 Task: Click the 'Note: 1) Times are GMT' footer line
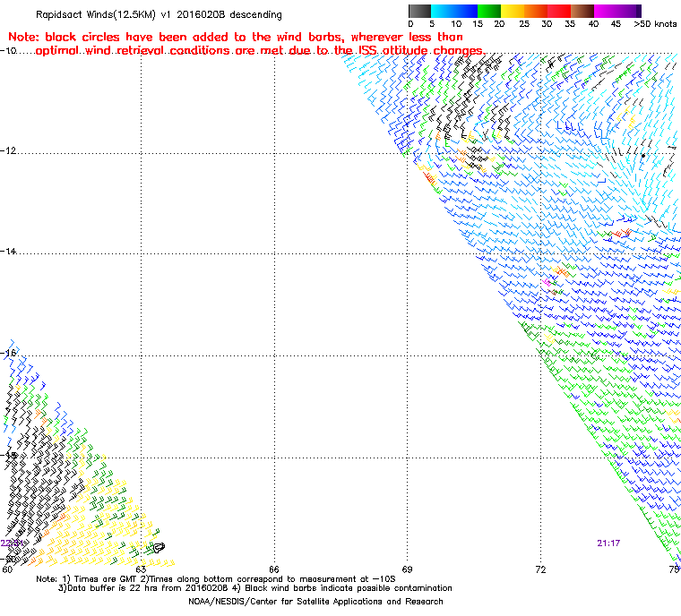click(x=216, y=579)
